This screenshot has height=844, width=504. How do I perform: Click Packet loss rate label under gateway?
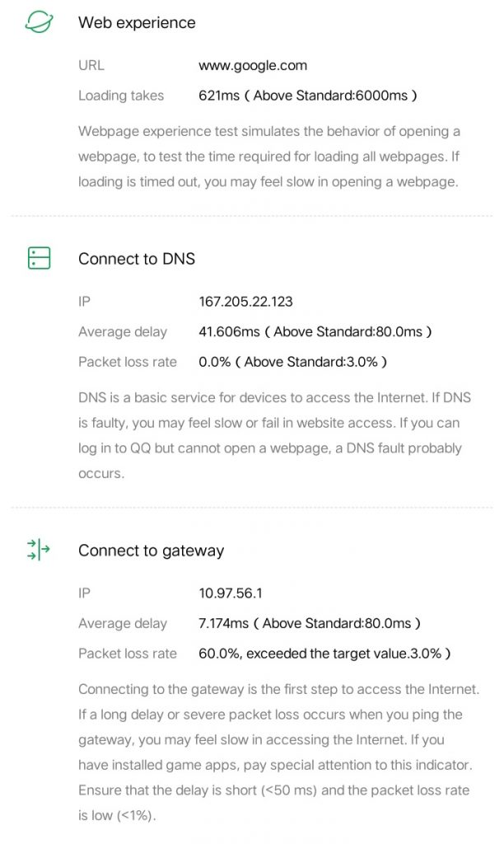coord(128,654)
